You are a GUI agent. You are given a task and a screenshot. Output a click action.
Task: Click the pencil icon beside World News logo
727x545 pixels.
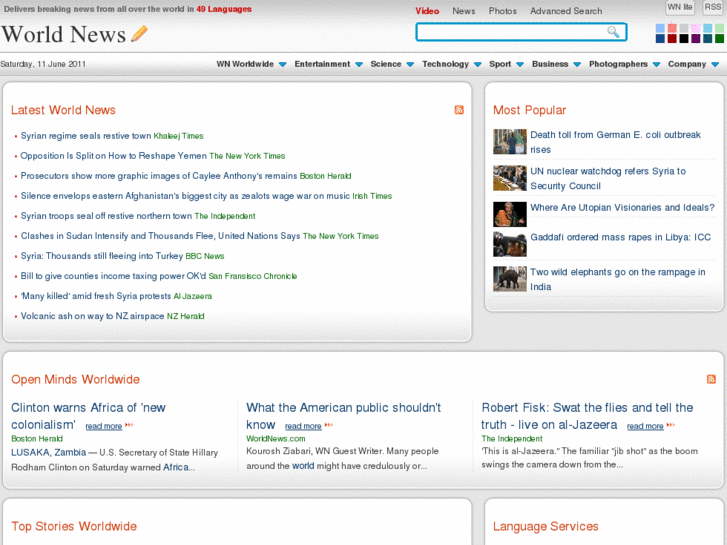click(139, 35)
